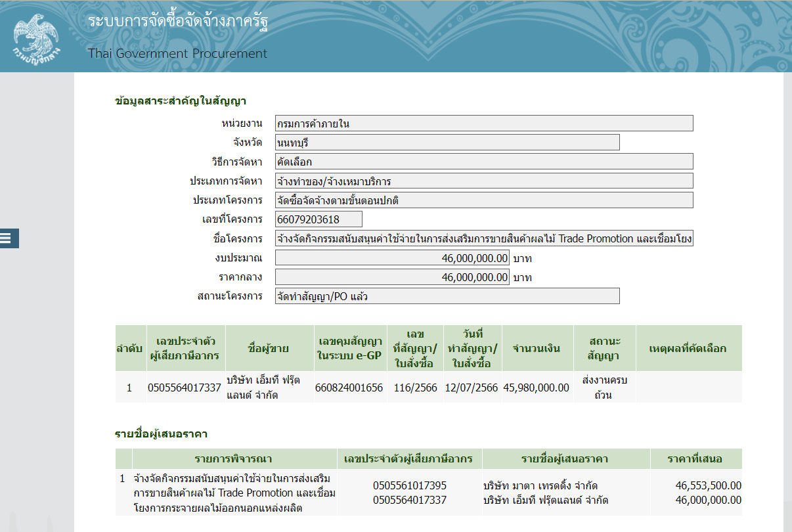Screen dimensions: 792x532
Task: Click the งบประมาณ budget amount field
Action: pyautogui.click(x=392, y=258)
